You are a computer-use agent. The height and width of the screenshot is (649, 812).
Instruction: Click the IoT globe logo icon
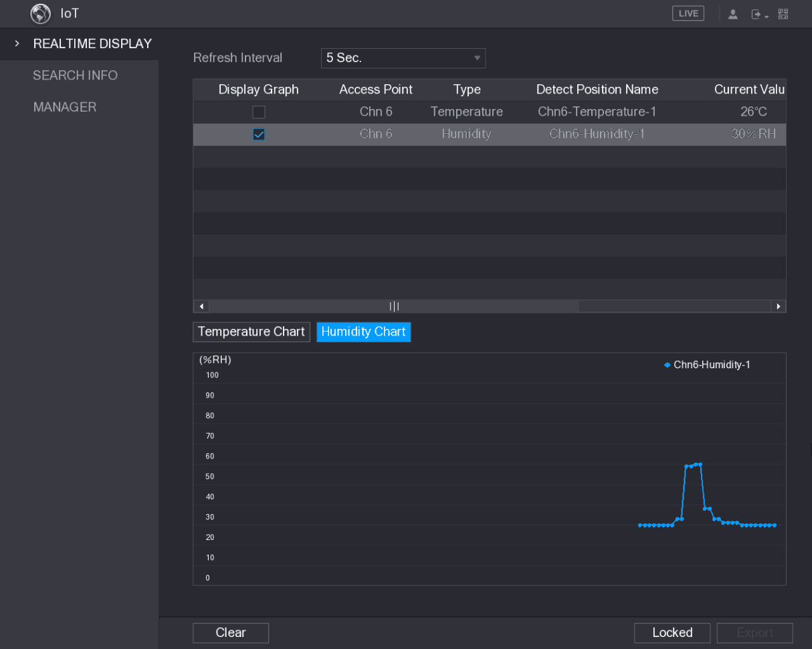coord(41,13)
